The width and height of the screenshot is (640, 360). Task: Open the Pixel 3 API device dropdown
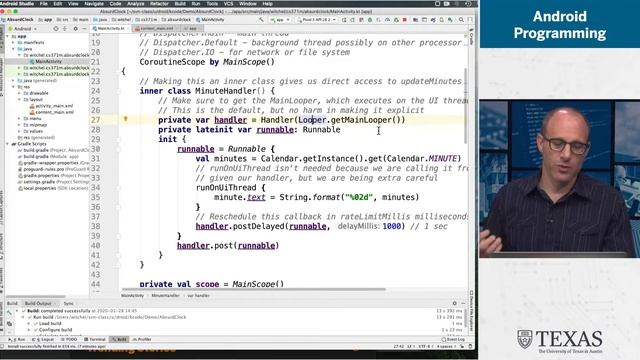click(317, 20)
